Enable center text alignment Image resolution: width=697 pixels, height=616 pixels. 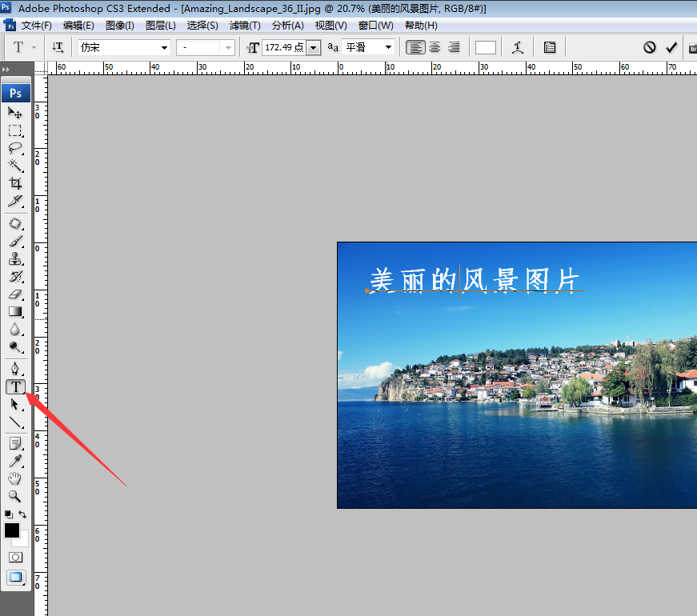[x=435, y=47]
